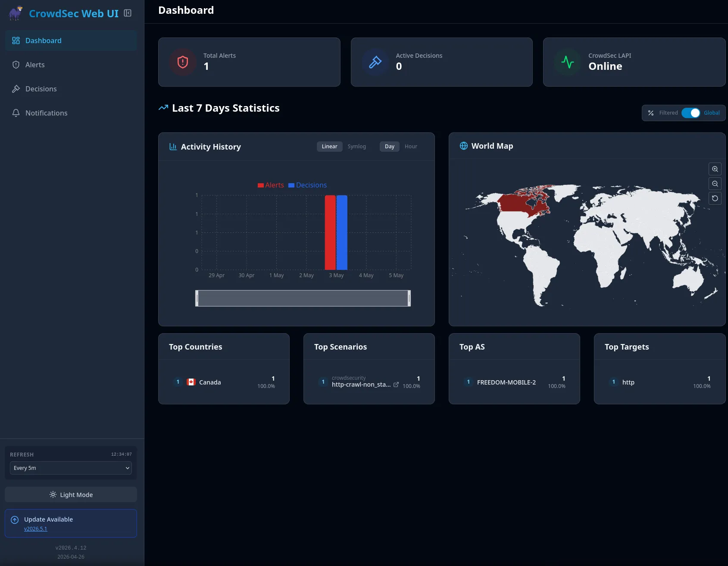This screenshot has width=728, height=566.
Task: Click the chart range slider bar middle
Action: pos(303,298)
